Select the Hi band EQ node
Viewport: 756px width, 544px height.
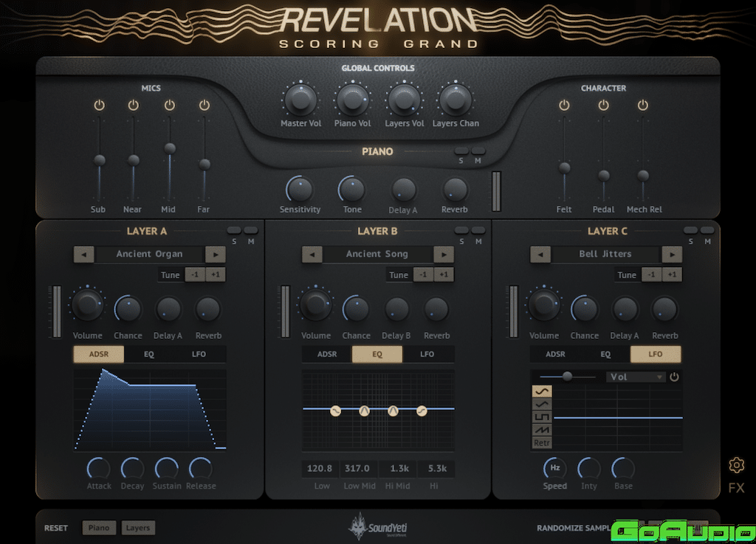click(x=422, y=410)
